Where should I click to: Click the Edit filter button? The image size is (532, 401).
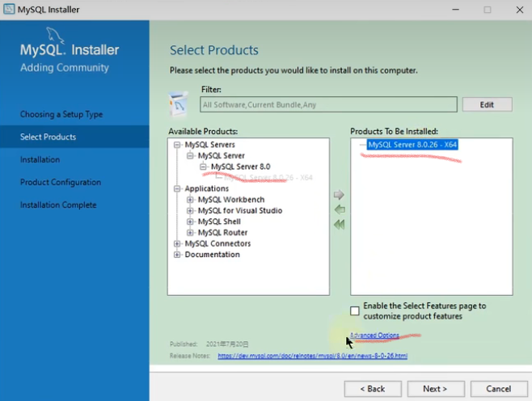(x=487, y=104)
